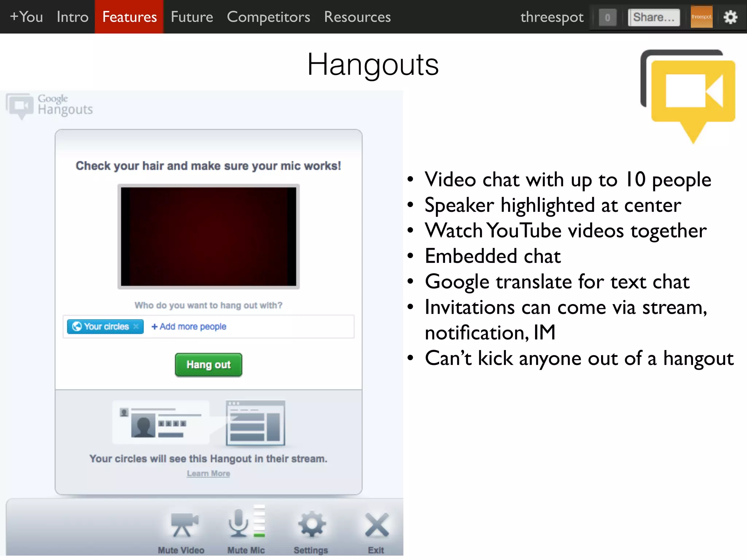Click 'Invitations can come via stream' bullet

coord(566,320)
